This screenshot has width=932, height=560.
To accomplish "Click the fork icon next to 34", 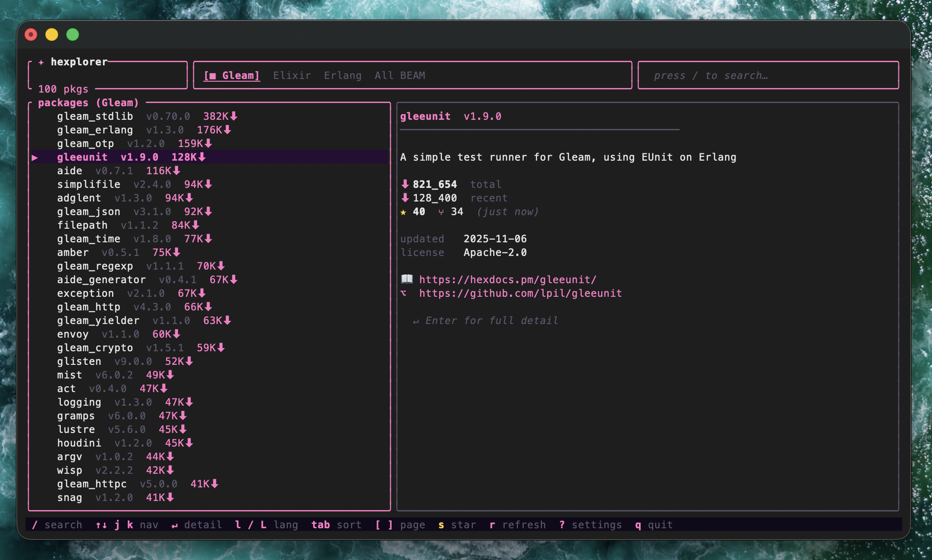I will point(441,212).
